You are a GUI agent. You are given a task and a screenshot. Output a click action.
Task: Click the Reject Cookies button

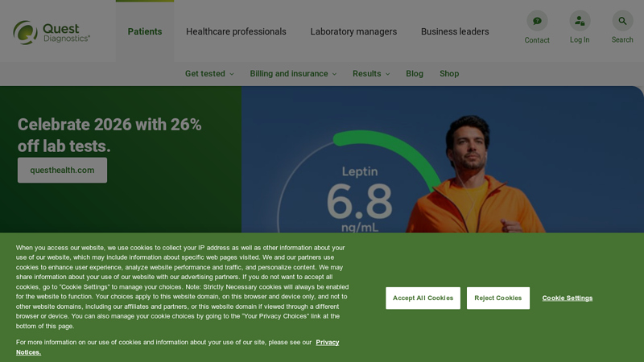tap(497, 298)
